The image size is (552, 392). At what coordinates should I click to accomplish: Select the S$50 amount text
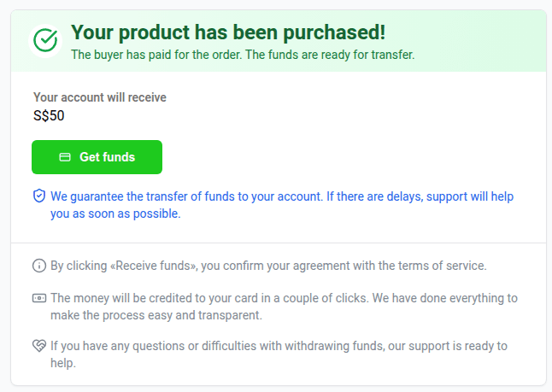click(x=49, y=116)
